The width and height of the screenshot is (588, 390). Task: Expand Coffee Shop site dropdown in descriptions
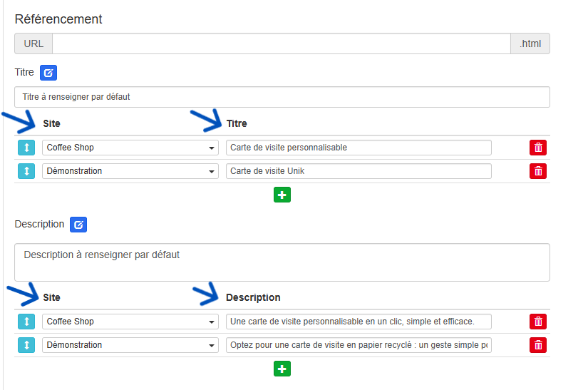coord(130,322)
